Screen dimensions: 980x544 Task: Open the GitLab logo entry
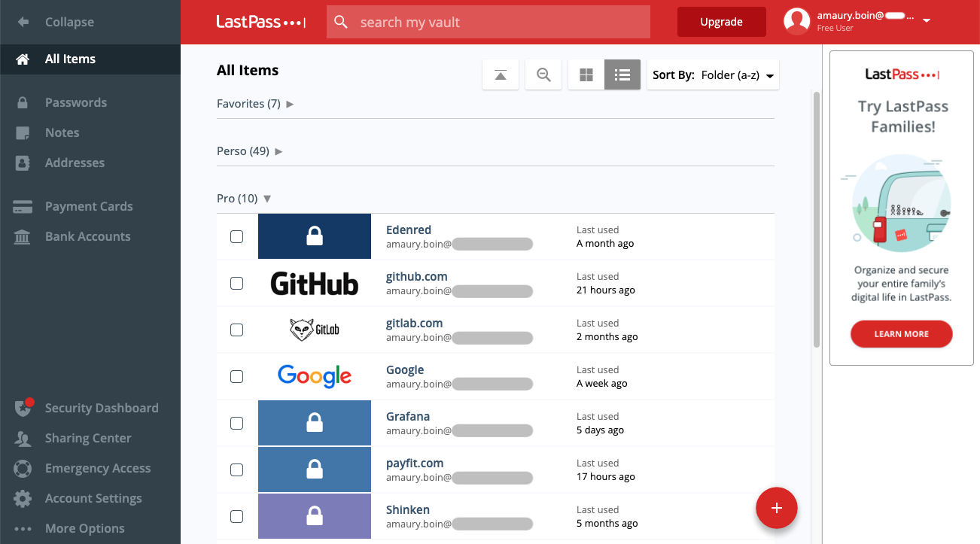[x=315, y=330]
